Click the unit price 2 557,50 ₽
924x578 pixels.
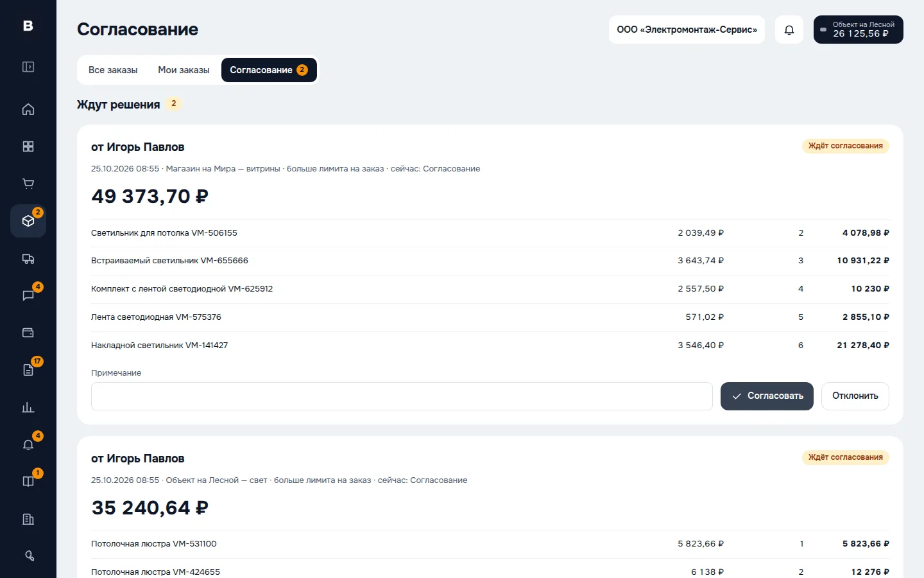pos(701,289)
